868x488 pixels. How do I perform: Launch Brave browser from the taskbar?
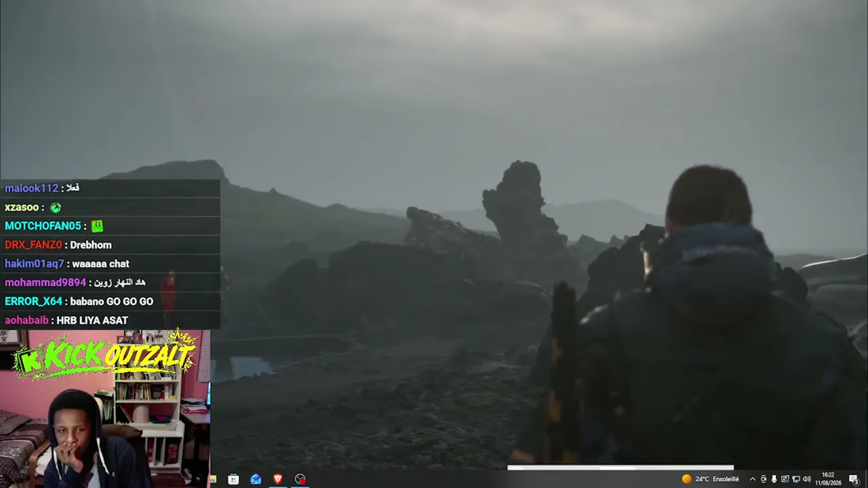[278, 479]
